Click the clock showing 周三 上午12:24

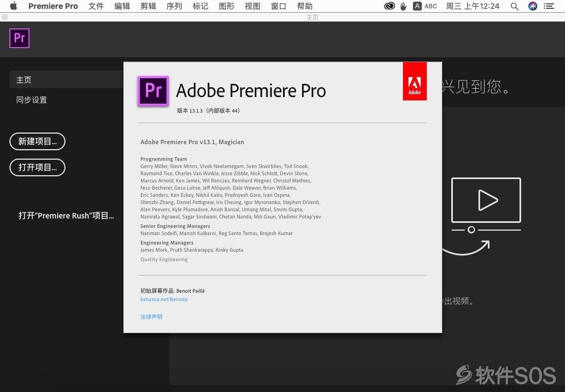pyautogui.click(x=473, y=6)
